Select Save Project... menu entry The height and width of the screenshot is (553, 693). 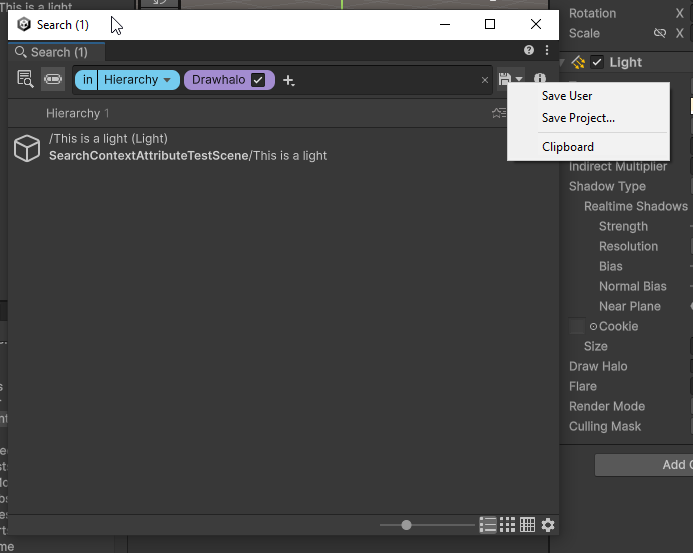[x=578, y=118]
